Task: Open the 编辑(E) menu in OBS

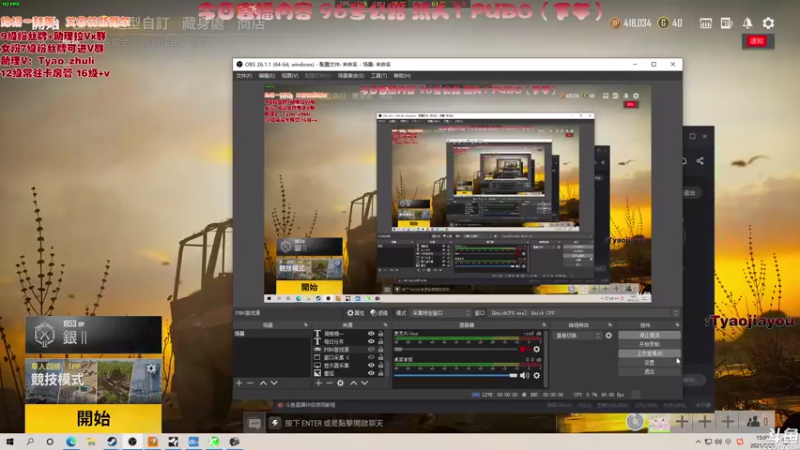Action: [266, 76]
